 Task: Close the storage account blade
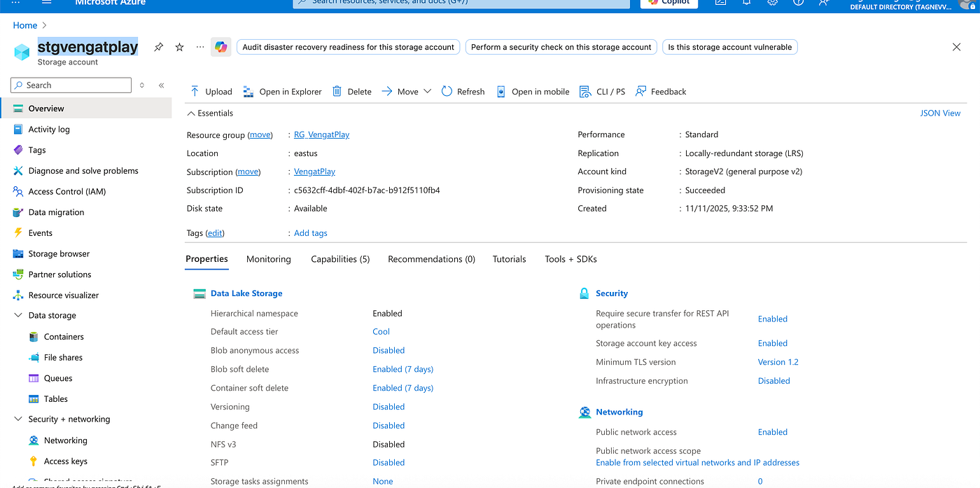point(957,47)
